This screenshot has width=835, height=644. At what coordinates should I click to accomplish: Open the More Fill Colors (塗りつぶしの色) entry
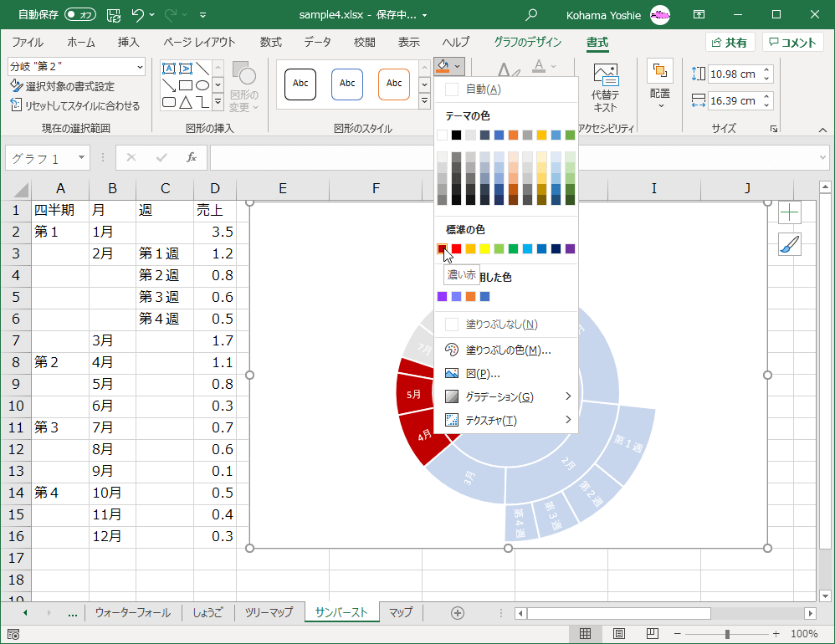508,350
